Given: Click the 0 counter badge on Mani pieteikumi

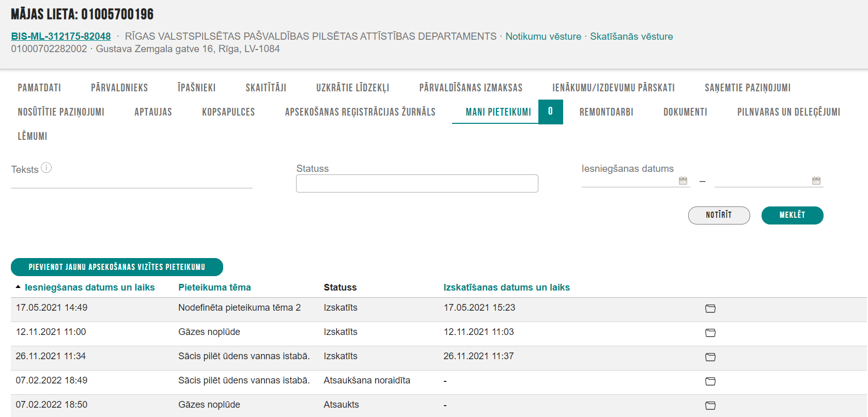Looking at the screenshot, I should [550, 111].
